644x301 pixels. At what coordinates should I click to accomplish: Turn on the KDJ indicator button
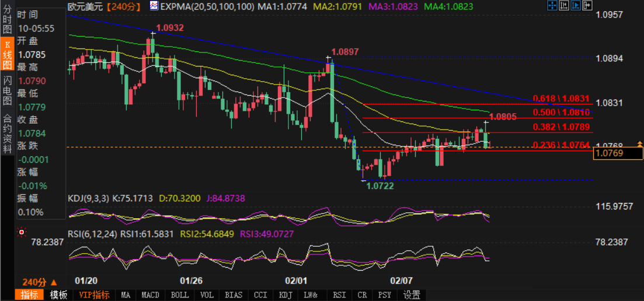(x=286, y=295)
